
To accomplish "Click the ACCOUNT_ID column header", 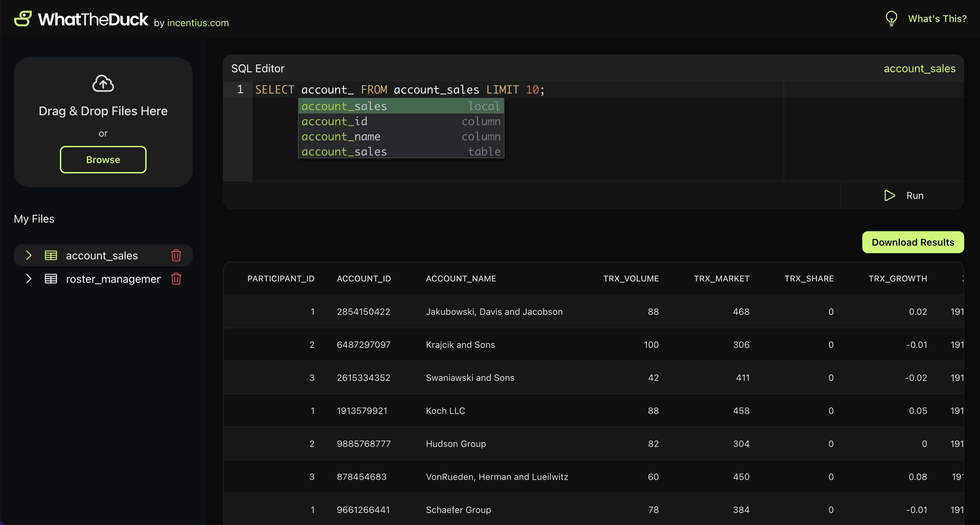I will click(364, 278).
